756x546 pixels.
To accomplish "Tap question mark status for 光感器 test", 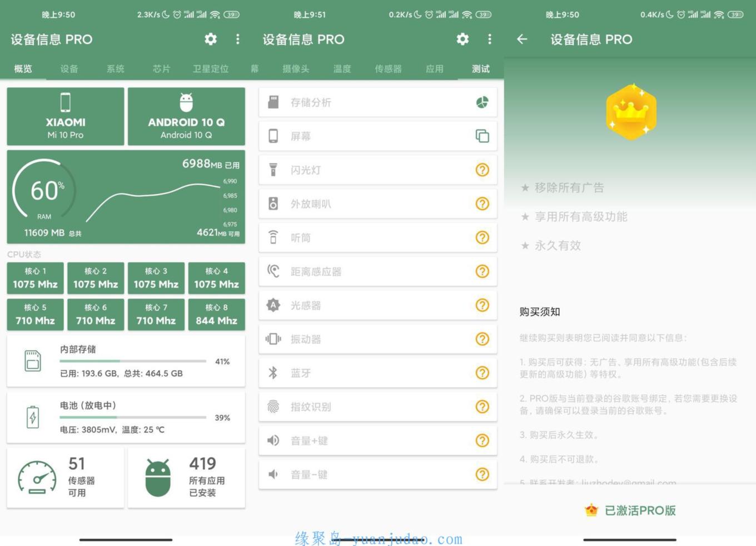I will pyautogui.click(x=483, y=305).
